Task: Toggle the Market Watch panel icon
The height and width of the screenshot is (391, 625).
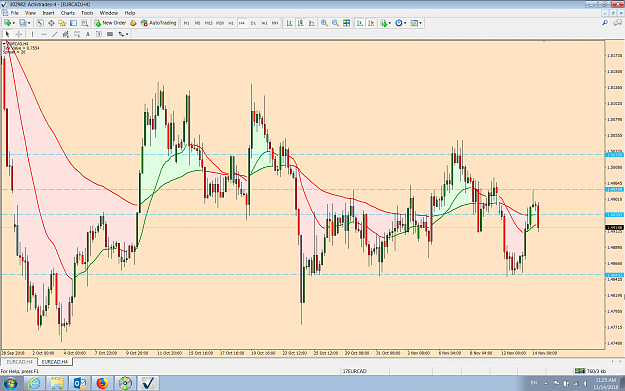Action: point(40,23)
